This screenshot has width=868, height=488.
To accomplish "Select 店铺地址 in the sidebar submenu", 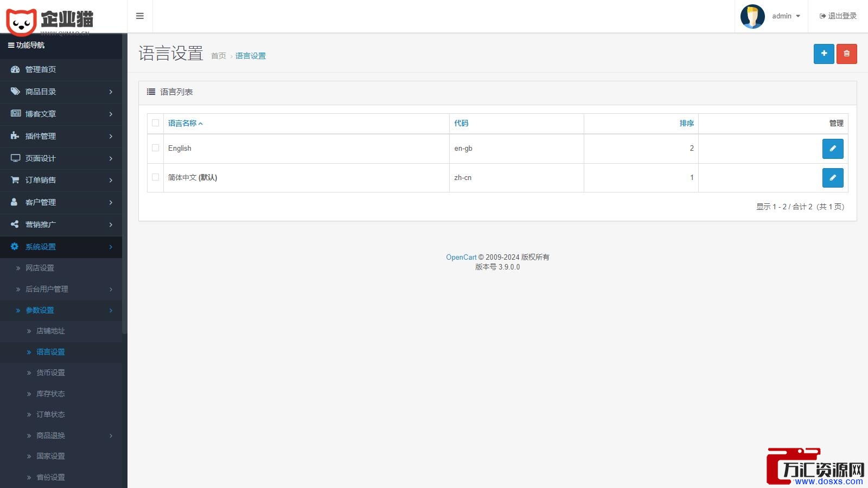I will [50, 331].
